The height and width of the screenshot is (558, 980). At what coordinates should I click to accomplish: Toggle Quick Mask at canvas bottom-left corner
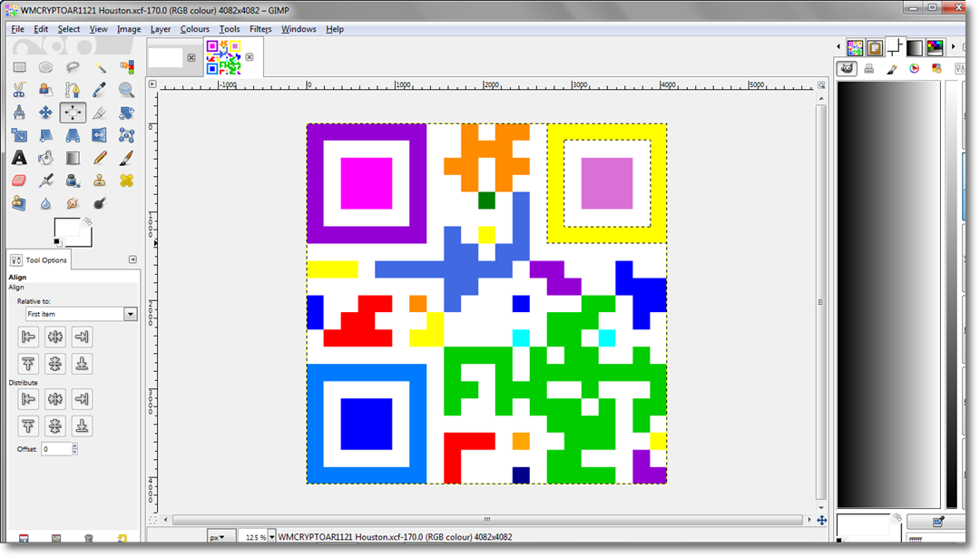point(153,520)
